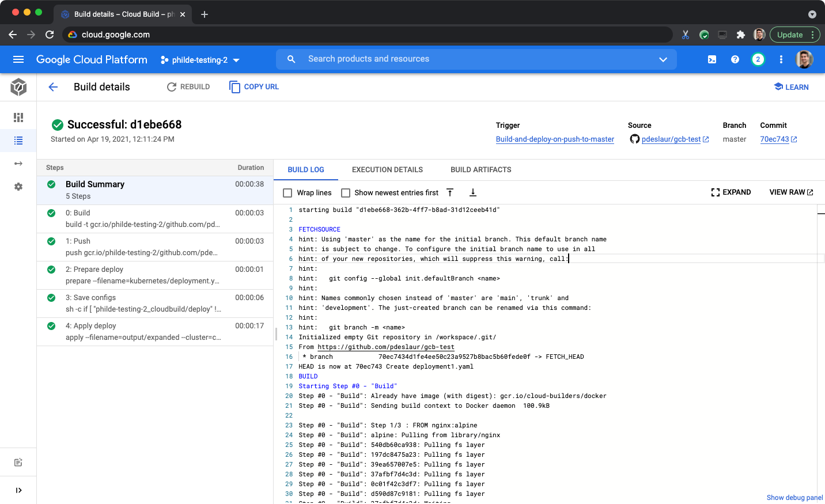
Task: Click the browser Update button
Action: [x=794, y=35]
